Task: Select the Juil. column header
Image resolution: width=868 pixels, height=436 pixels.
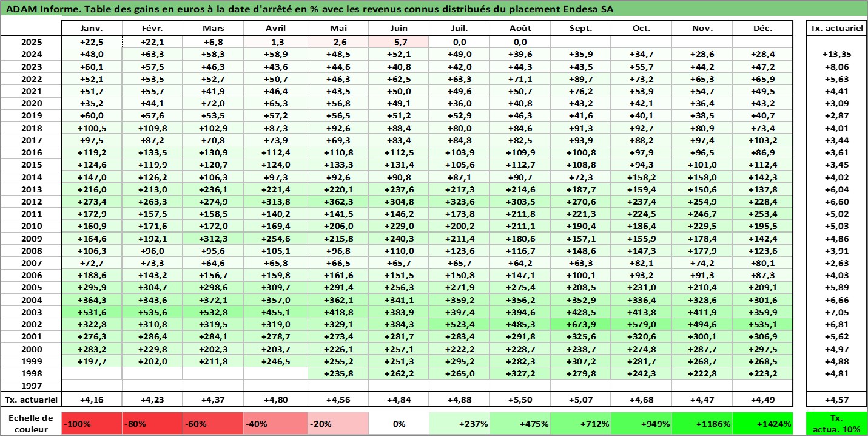Action: [x=459, y=29]
